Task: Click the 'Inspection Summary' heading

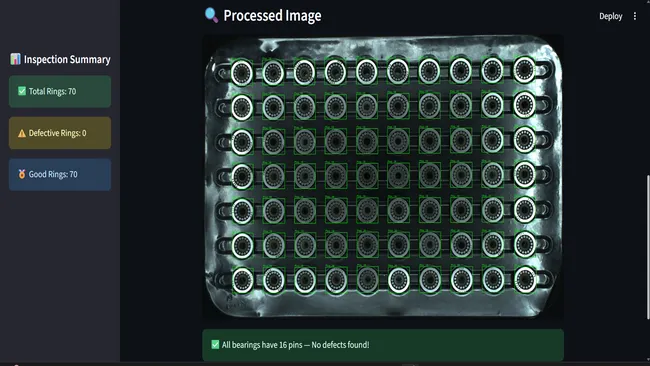Action: pos(67,59)
